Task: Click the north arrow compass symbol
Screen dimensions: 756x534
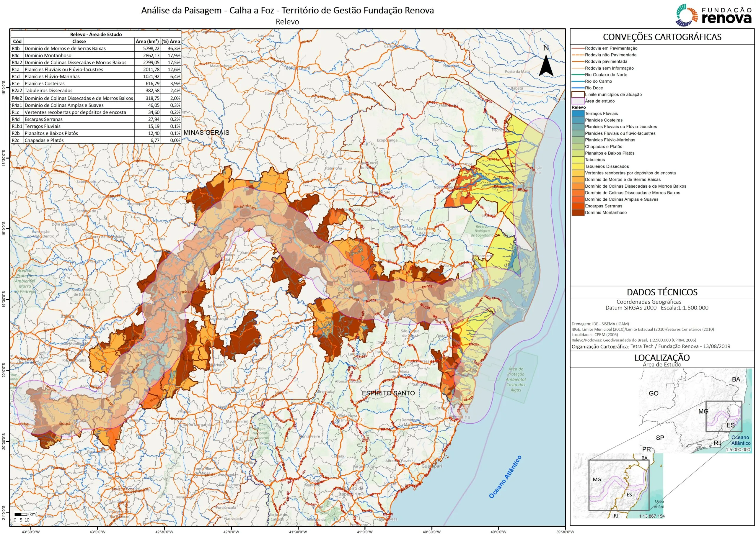Action: pos(546,65)
